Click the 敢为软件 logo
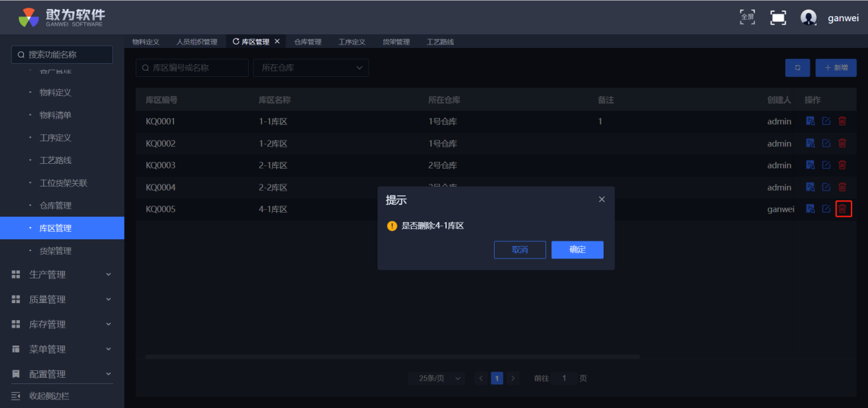 click(x=62, y=17)
